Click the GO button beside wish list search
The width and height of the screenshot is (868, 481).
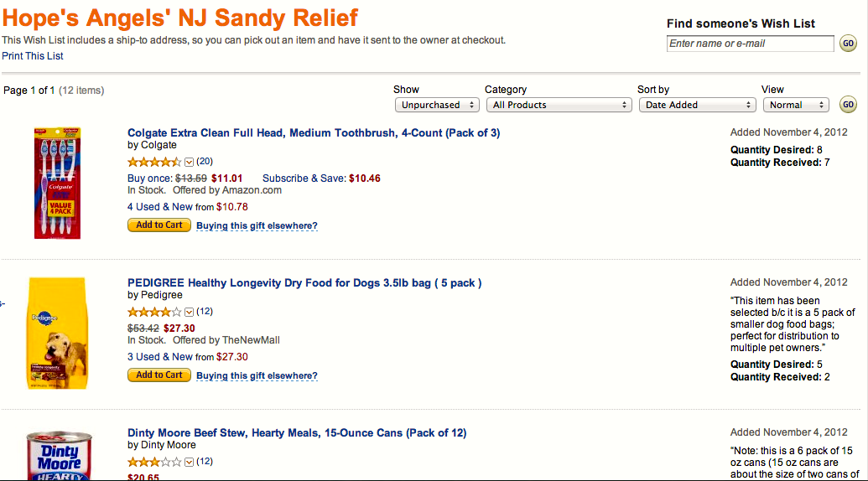[x=848, y=44]
